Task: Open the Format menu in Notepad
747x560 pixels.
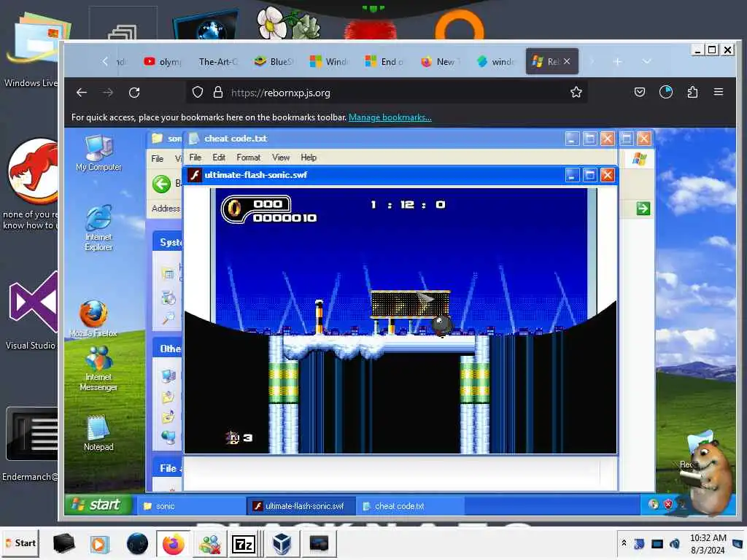Action: coord(248,157)
